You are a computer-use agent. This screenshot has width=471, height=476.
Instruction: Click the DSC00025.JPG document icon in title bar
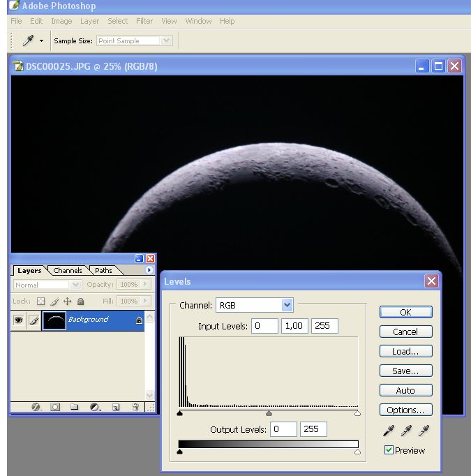[18, 66]
